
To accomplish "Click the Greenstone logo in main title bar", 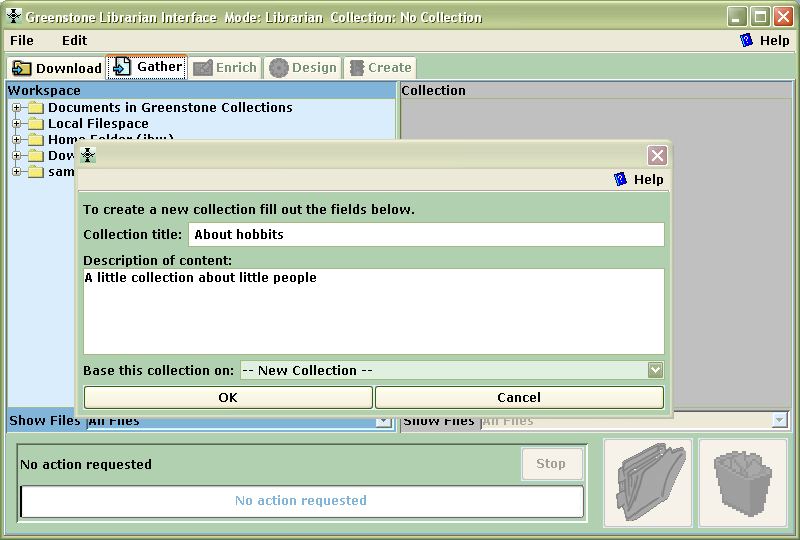I will click(14, 16).
